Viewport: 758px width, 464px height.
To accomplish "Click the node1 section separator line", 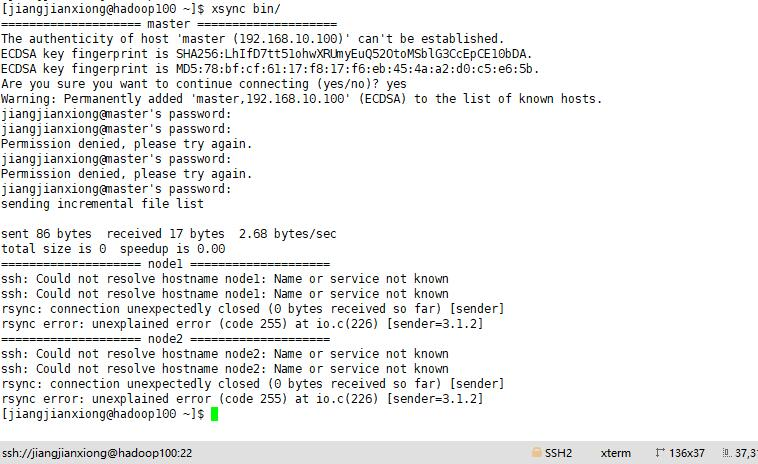I will point(165,263).
